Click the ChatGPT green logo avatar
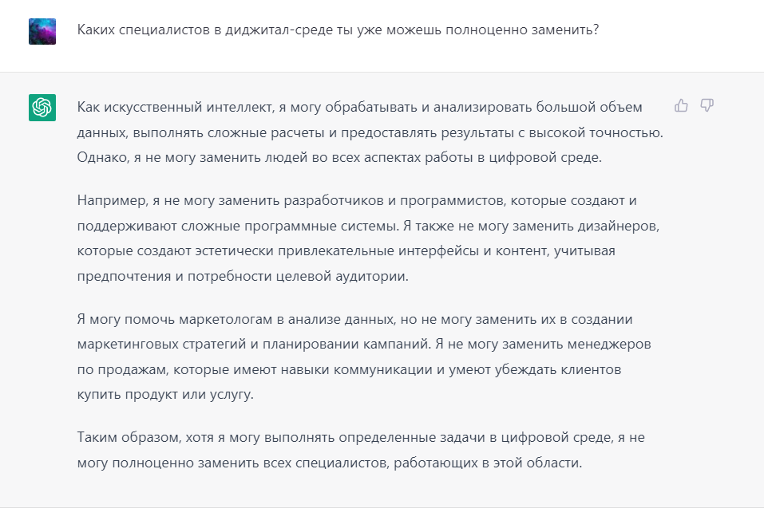Screen dimensions: 764x532 tap(42, 108)
